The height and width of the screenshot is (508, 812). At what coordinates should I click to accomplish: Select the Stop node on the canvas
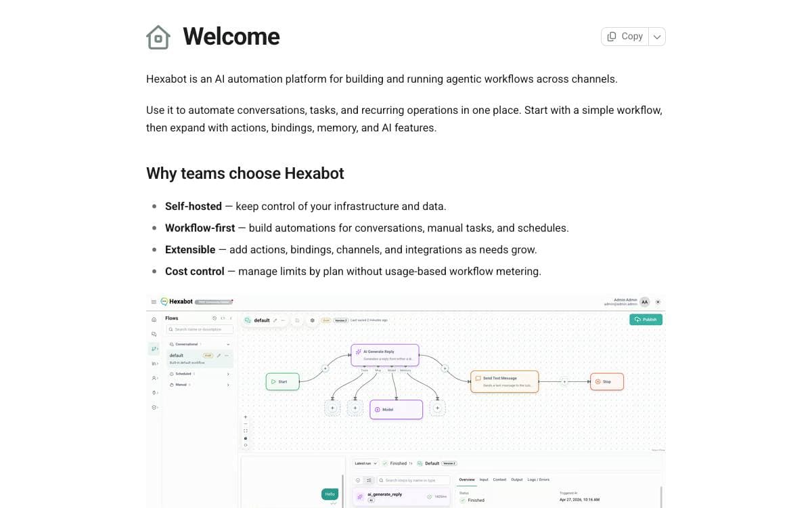(607, 381)
